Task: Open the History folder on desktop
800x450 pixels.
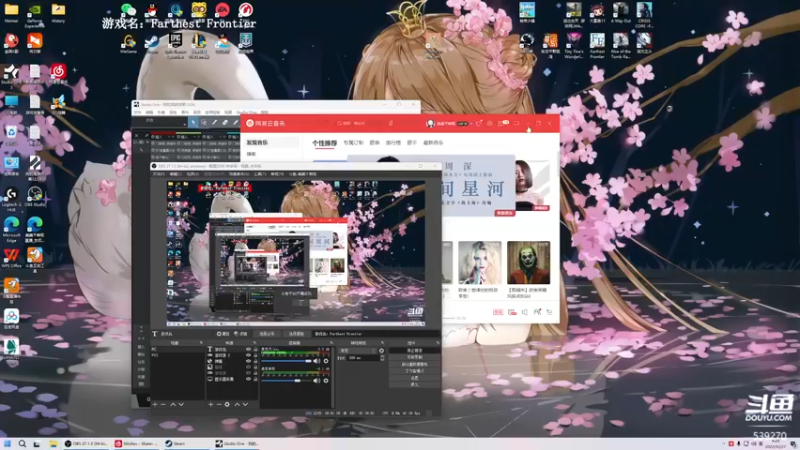Action: [58, 13]
